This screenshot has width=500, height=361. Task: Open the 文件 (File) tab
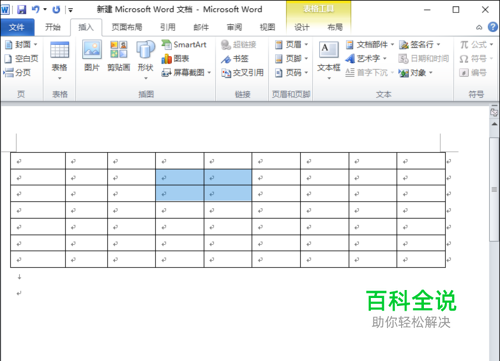(17, 27)
